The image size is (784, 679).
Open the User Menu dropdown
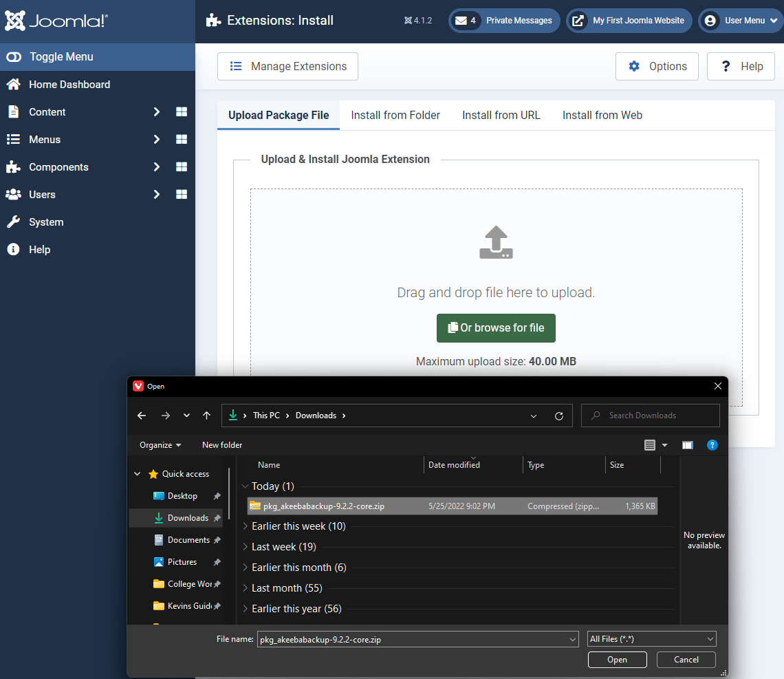pyautogui.click(x=741, y=21)
